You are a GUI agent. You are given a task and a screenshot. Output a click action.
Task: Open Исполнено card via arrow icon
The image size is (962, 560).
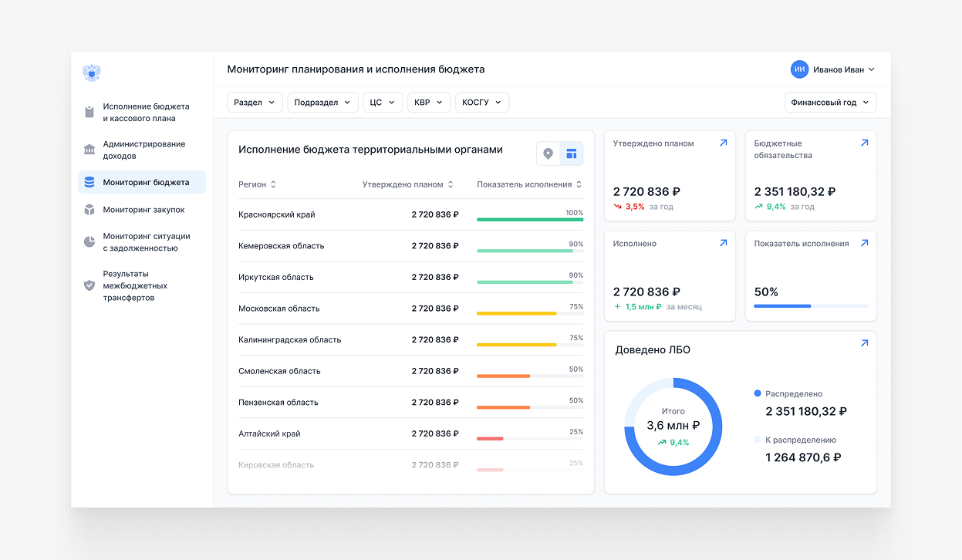pyautogui.click(x=723, y=243)
